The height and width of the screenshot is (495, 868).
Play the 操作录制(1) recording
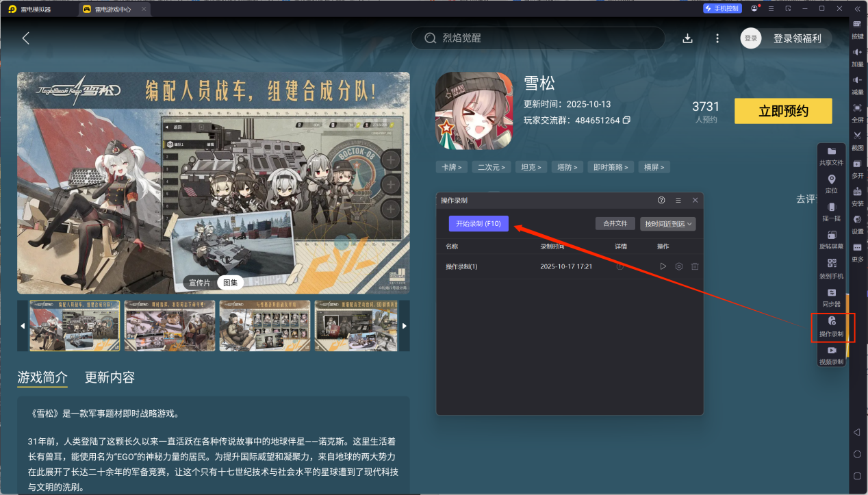click(x=663, y=266)
